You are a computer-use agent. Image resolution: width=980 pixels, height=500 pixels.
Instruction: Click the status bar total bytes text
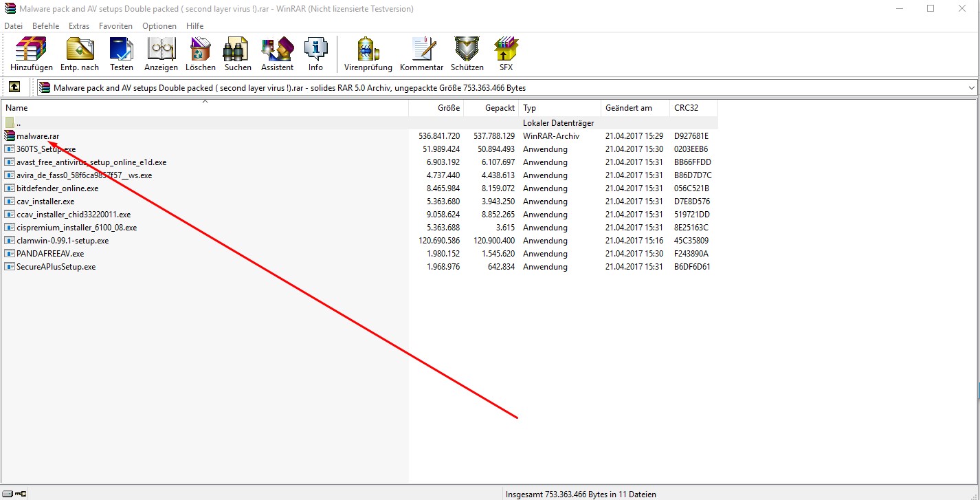581,494
